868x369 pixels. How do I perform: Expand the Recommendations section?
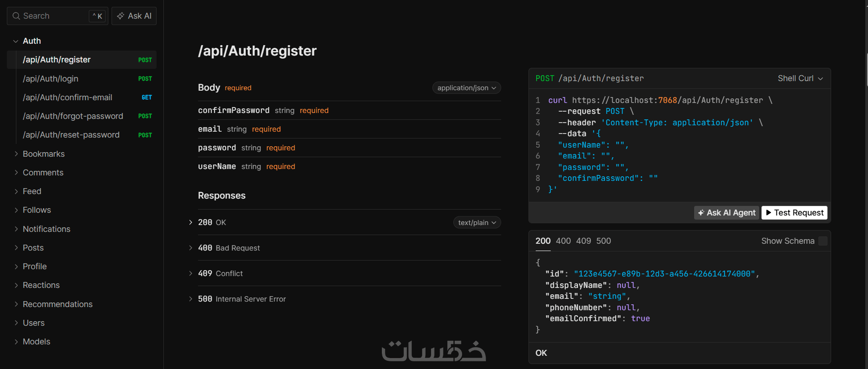click(16, 304)
